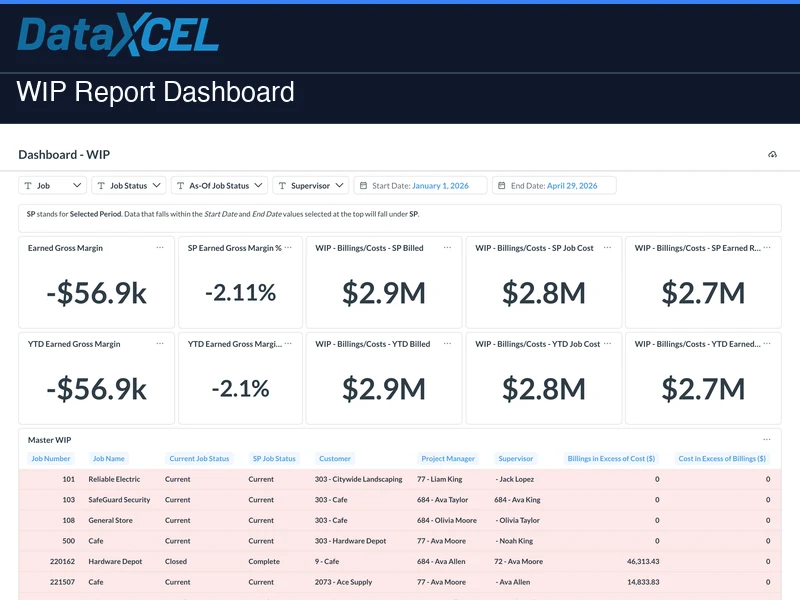Sort by Job Name column header

coord(108,459)
